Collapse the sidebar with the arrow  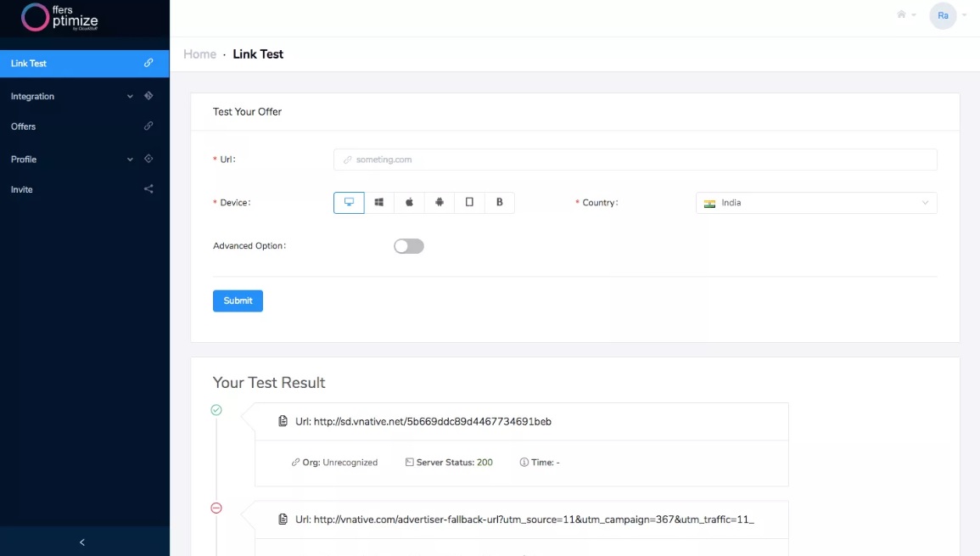(x=82, y=542)
